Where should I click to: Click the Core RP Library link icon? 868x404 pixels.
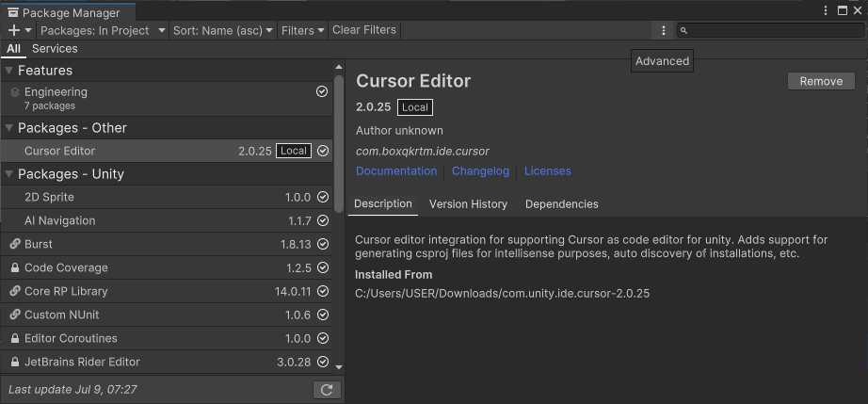click(x=15, y=291)
